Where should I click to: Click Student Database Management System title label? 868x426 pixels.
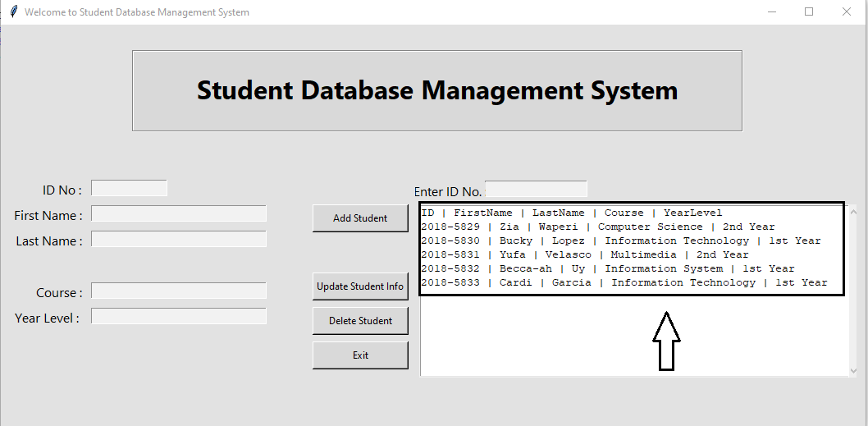[437, 91]
